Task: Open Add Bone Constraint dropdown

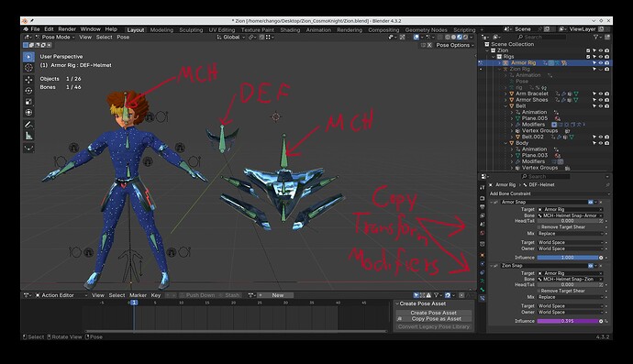Action: point(549,193)
